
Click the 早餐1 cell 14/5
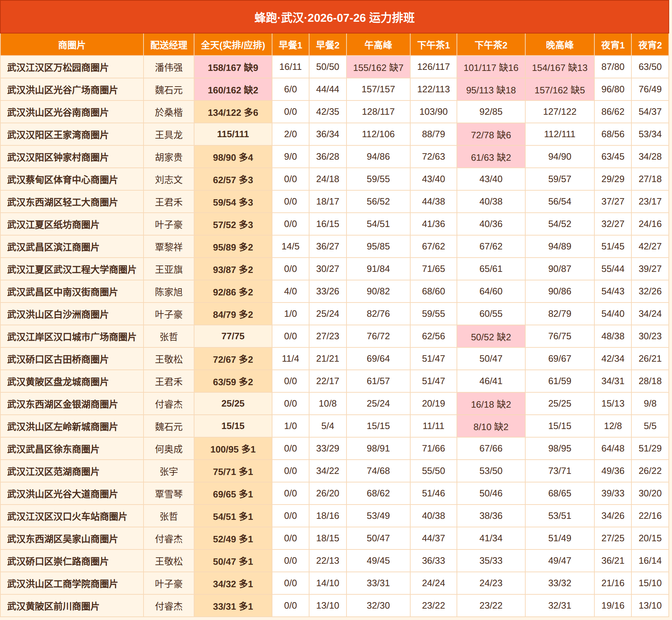291,246
